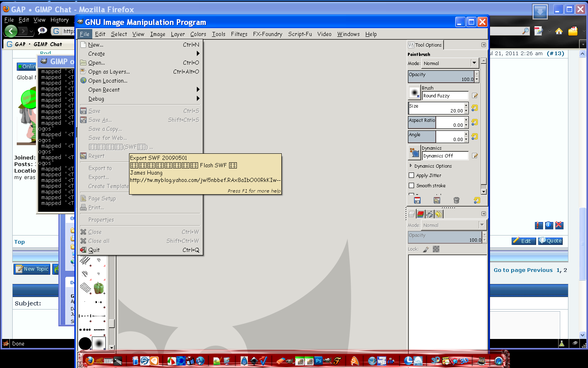Toggle Lock alpha channel checkerboard icon
This screenshot has width=588, height=368.
point(436,249)
